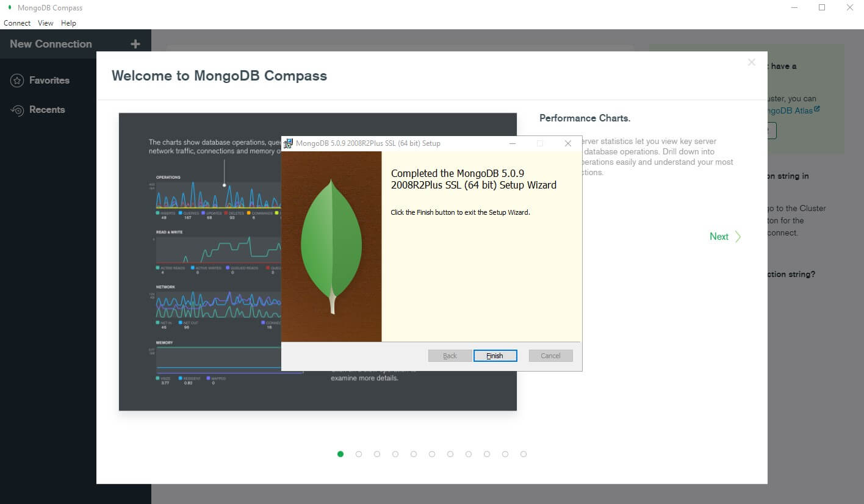Click the Recents clock icon
This screenshot has height=504, width=864.
coord(17,110)
